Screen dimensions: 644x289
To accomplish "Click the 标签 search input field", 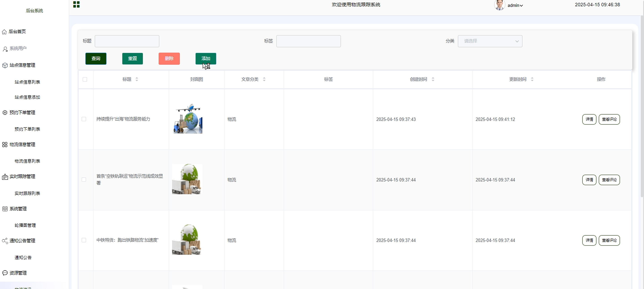I will click(x=308, y=41).
